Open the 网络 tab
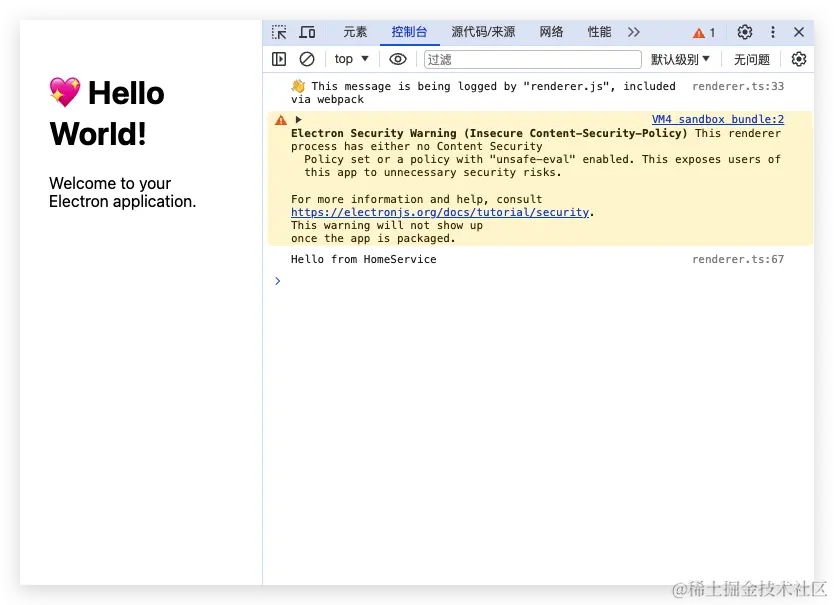Image resolution: width=834 pixels, height=605 pixels. (551, 32)
